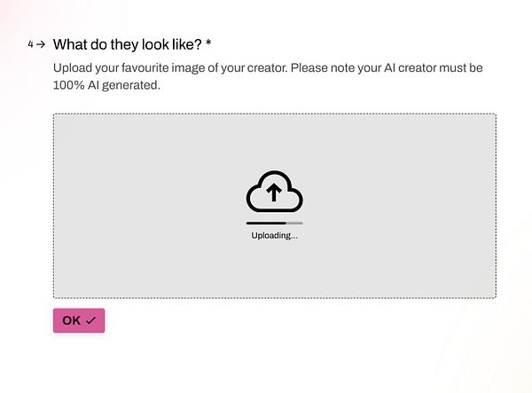This screenshot has width=532, height=393.
Task: Click the dark filled part of the progress bar
Action: [265, 223]
